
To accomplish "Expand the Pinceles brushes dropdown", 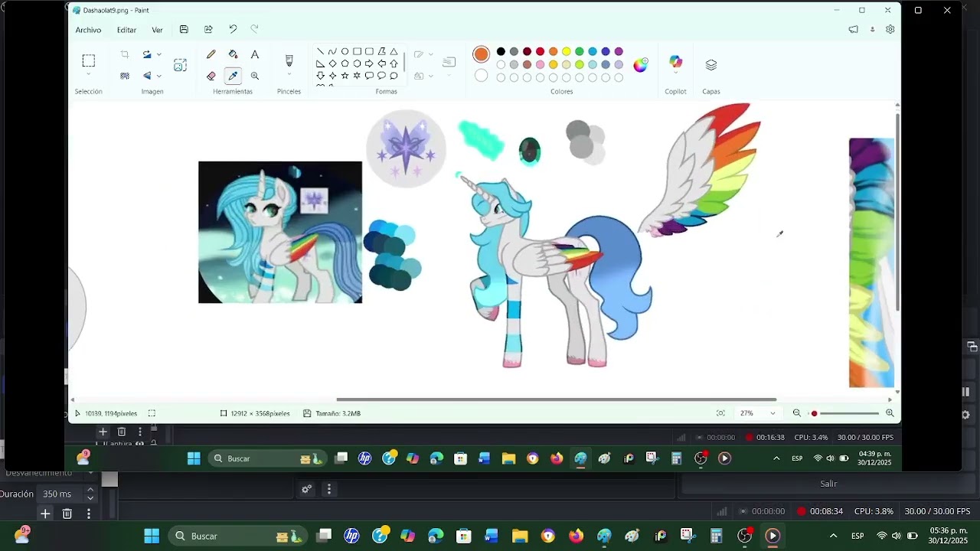I will (x=289, y=75).
